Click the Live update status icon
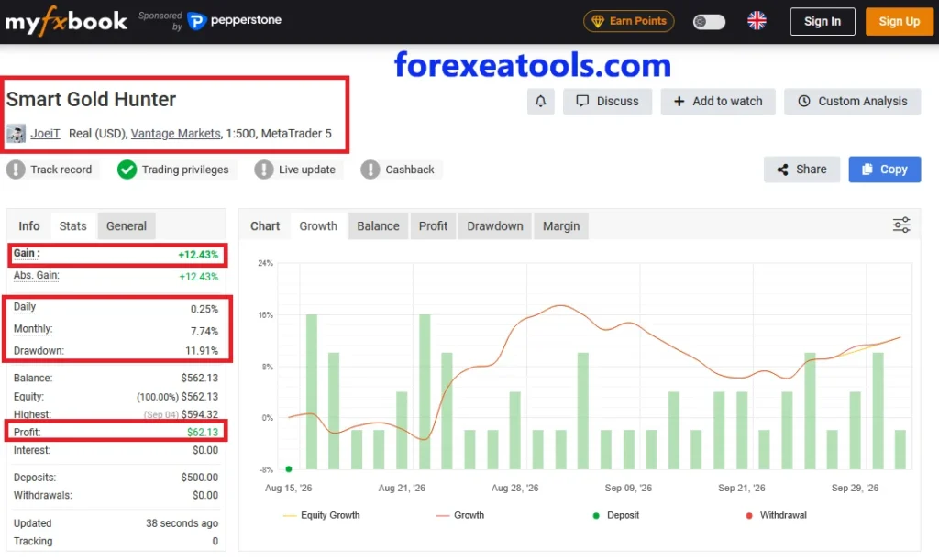 (263, 170)
